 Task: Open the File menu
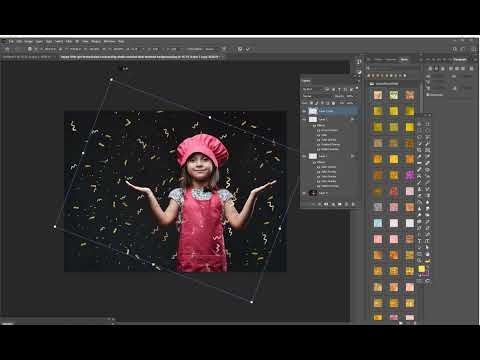pos(11,41)
